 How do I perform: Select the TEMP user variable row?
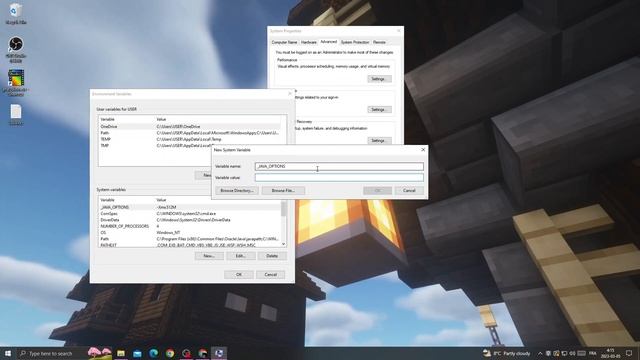[x=190, y=139]
